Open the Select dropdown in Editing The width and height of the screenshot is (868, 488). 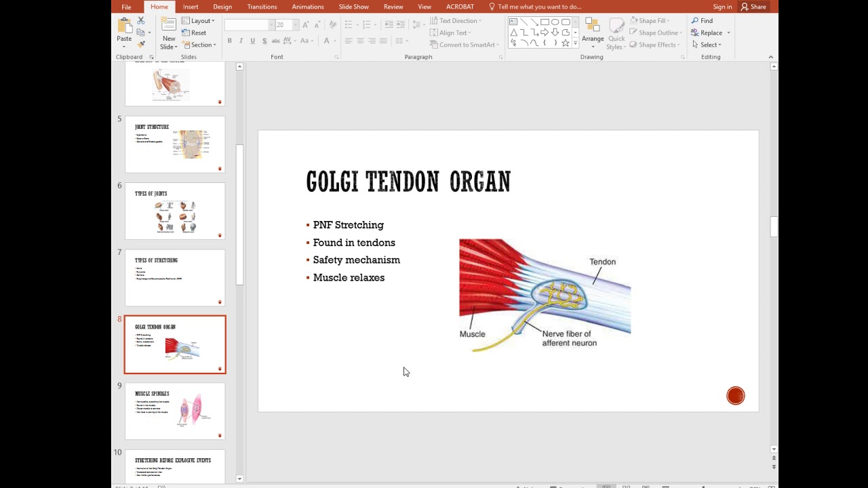point(707,45)
